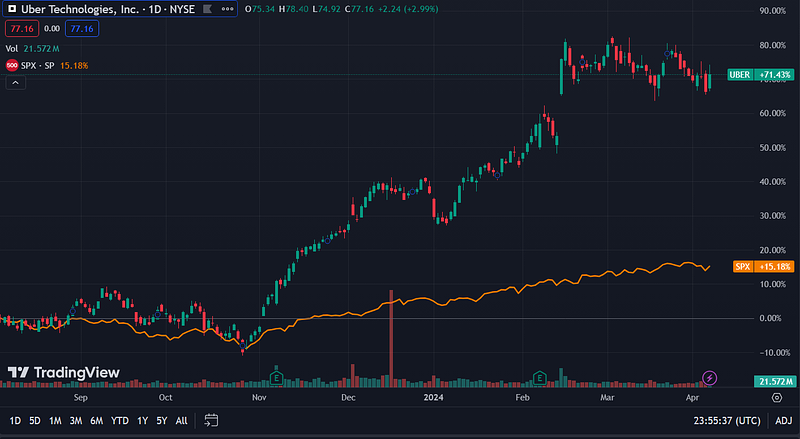This screenshot has width=800, height=439.
Task: Select the 3M time range
Action: pos(76,421)
